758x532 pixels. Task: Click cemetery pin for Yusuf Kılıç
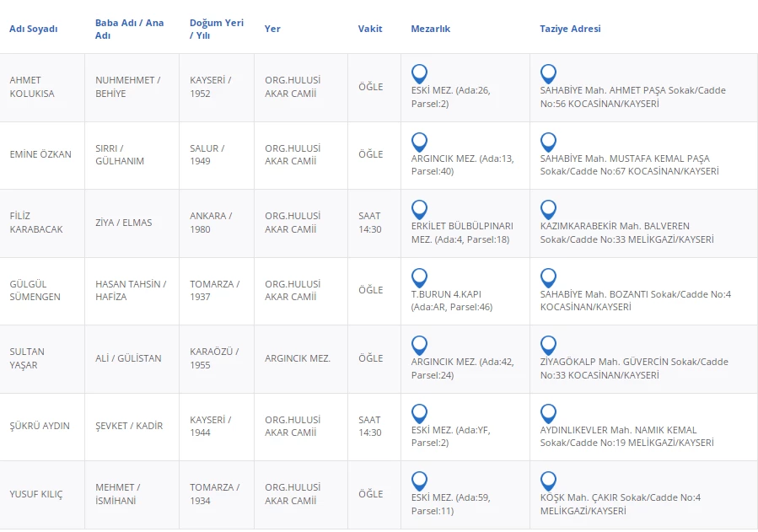click(419, 481)
